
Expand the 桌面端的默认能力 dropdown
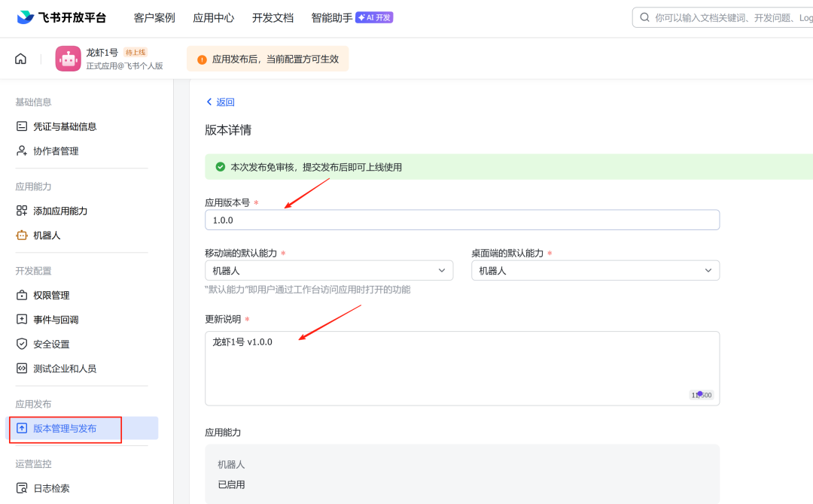(595, 271)
